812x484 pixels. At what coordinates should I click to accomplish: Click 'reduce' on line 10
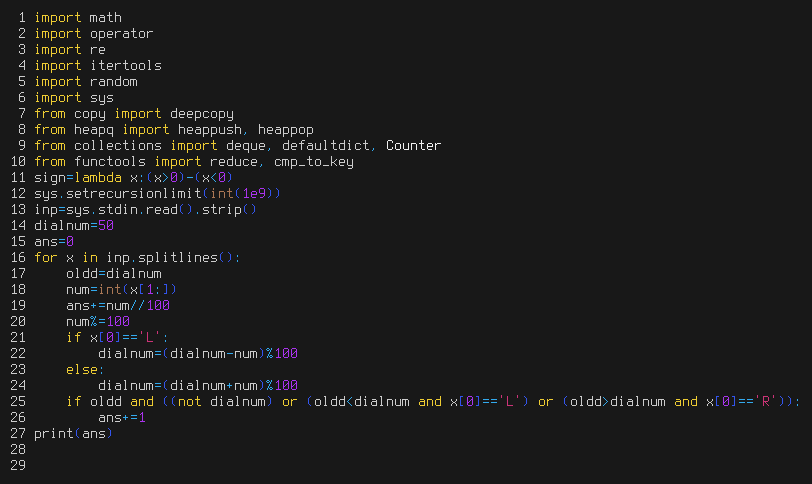click(x=234, y=162)
